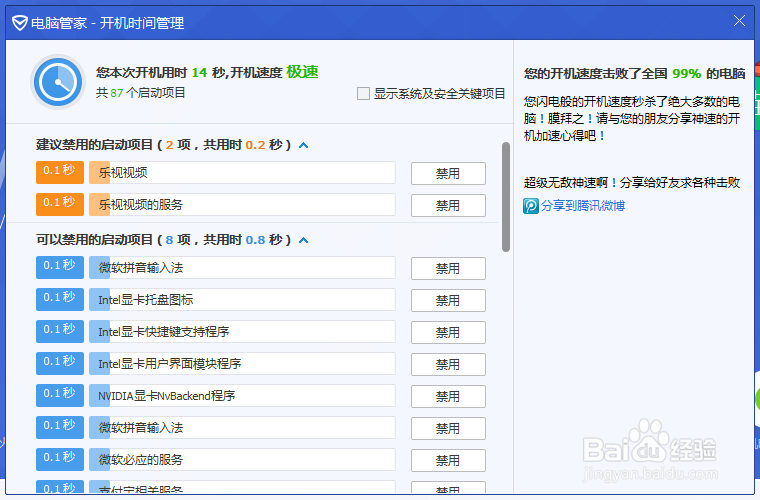760x500 pixels.
Task: Select the Intel显卡用户界面模块程序 entry row
Action: point(242,363)
